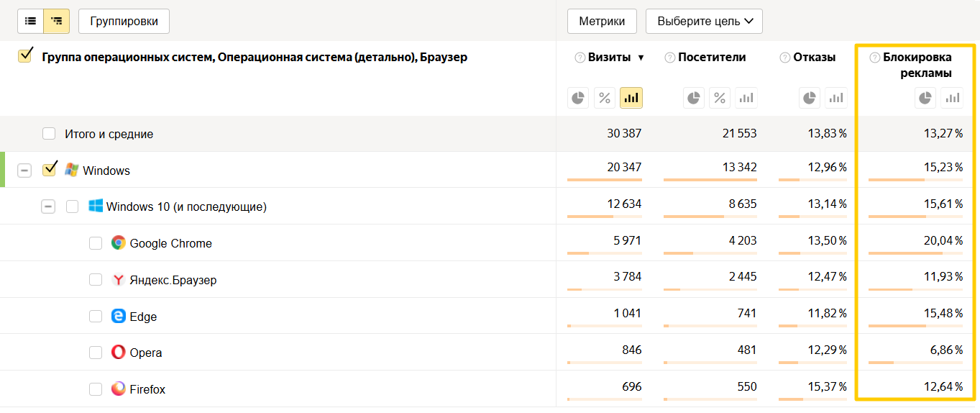Show pie chart for Блокировка рекламы

point(926,98)
